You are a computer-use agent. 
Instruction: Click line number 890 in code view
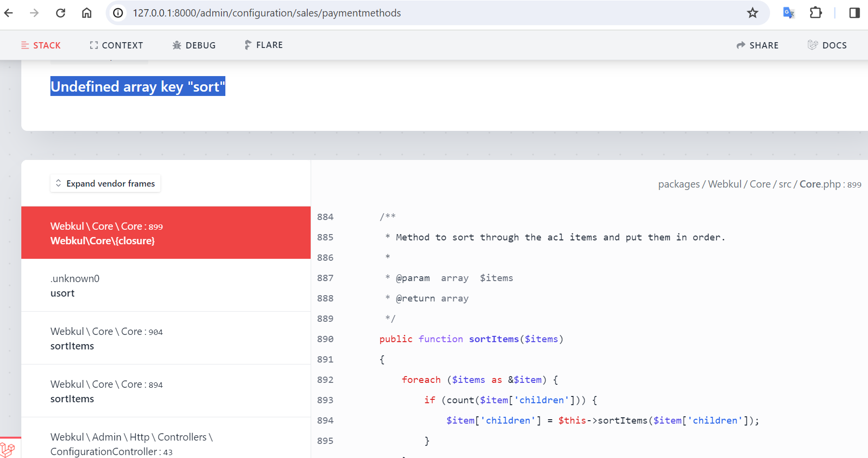tap(325, 339)
